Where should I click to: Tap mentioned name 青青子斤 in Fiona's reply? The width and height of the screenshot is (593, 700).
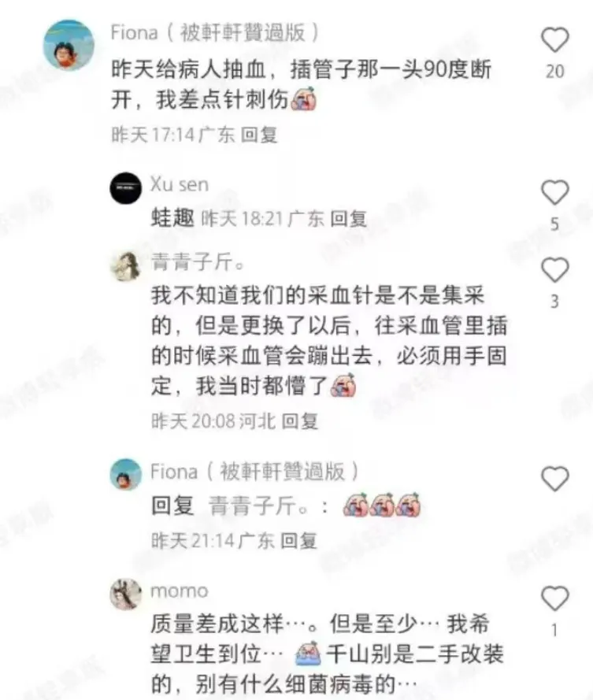click(x=259, y=506)
